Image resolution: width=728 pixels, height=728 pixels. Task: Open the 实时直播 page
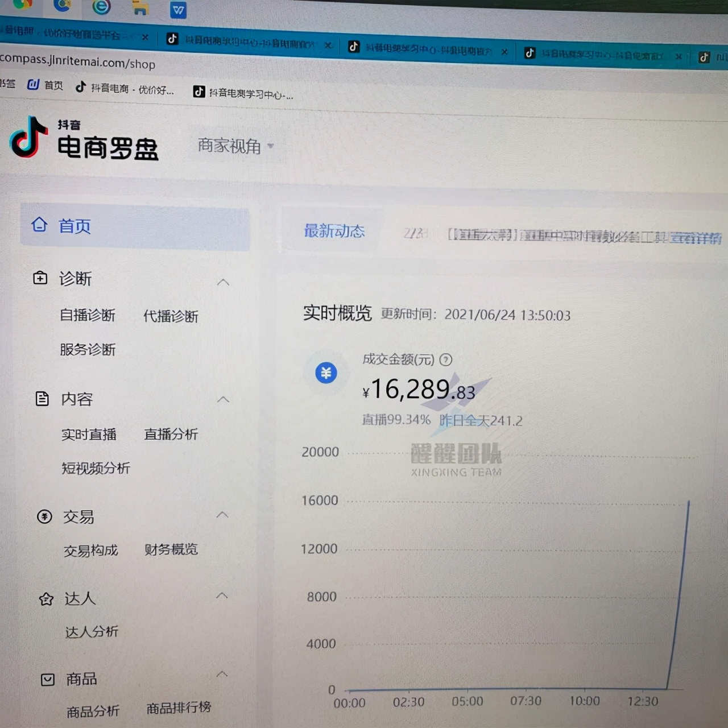[x=88, y=434]
